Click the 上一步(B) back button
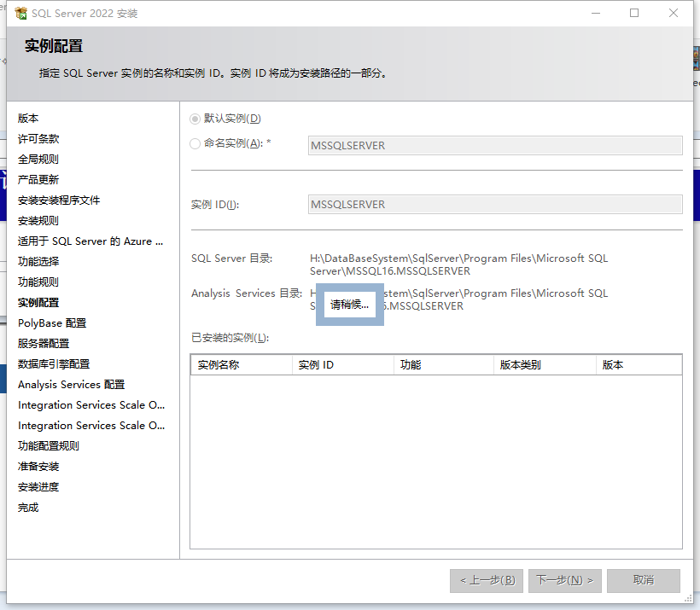The image size is (700, 610). (x=487, y=580)
